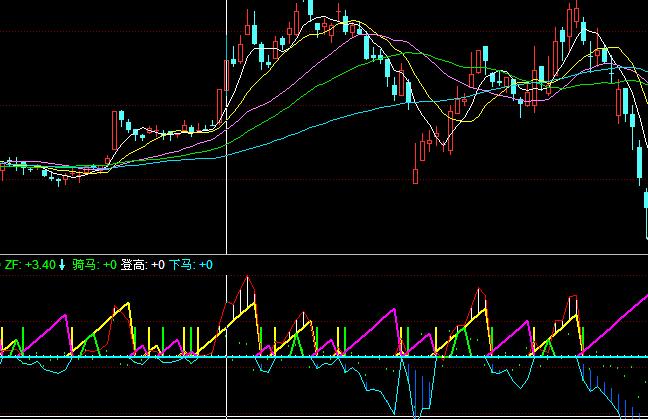Click the 骑马 indicator value label
This screenshot has width=648, height=419.
tap(94, 265)
